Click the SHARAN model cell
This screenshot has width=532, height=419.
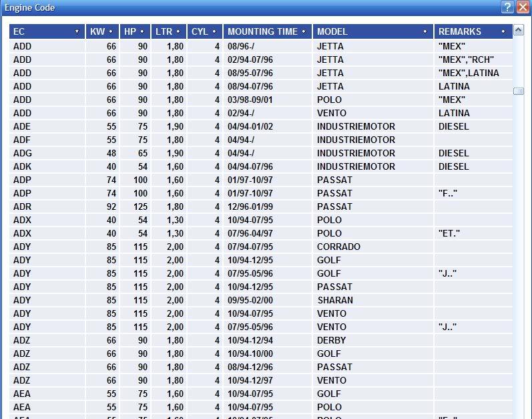click(335, 300)
